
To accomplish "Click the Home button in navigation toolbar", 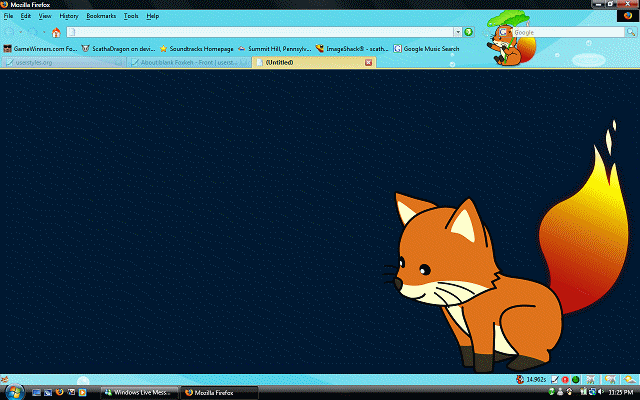I will (x=56, y=32).
